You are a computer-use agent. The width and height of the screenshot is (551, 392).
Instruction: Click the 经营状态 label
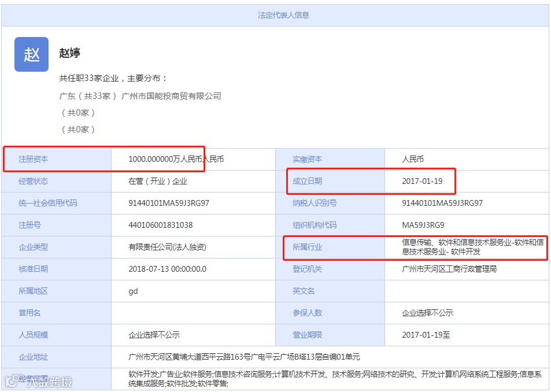pyautogui.click(x=34, y=181)
